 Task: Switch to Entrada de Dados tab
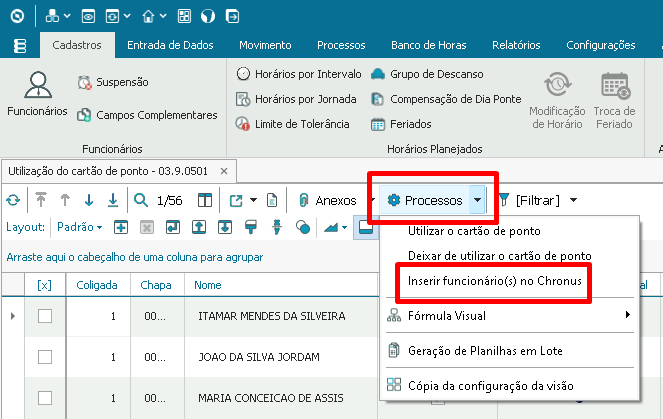(x=170, y=45)
